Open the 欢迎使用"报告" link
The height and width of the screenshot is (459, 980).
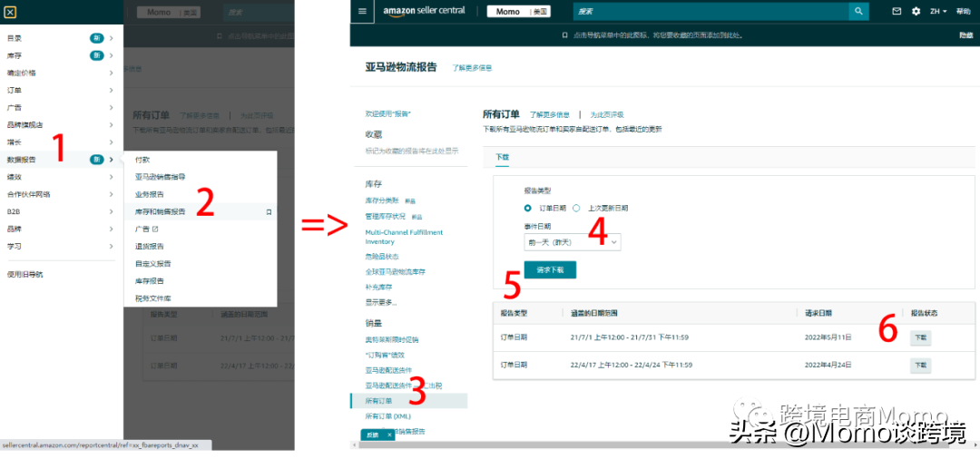pyautogui.click(x=387, y=114)
